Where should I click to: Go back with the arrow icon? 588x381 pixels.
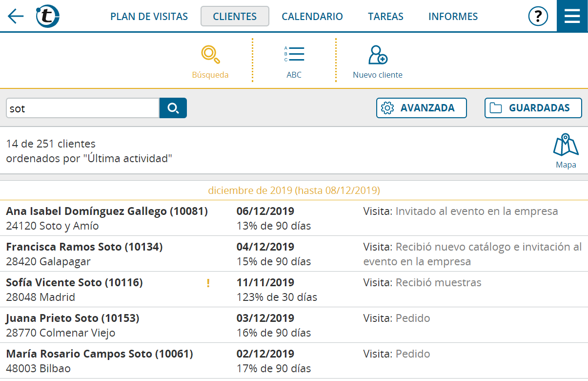16,16
